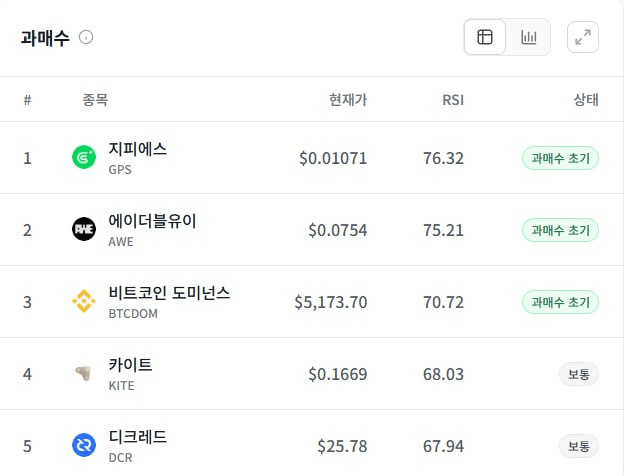Sort by 상태 column header
Image resolution: width=624 pixels, height=476 pixels.
coord(586,100)
